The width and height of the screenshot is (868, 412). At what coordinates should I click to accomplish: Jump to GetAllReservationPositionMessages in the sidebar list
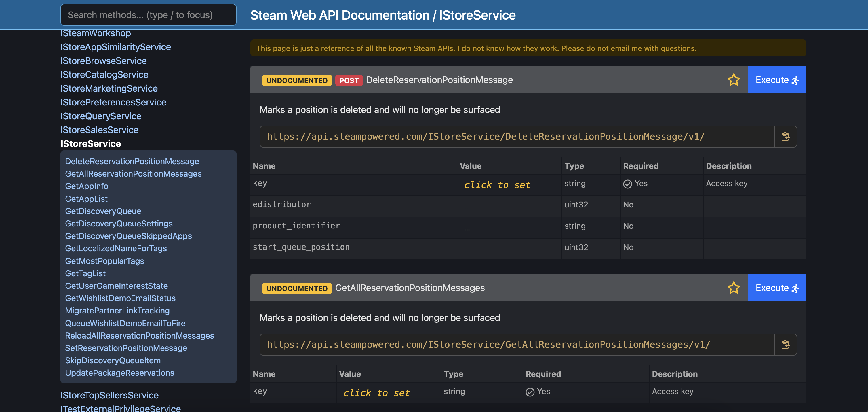tap(134, 174)
